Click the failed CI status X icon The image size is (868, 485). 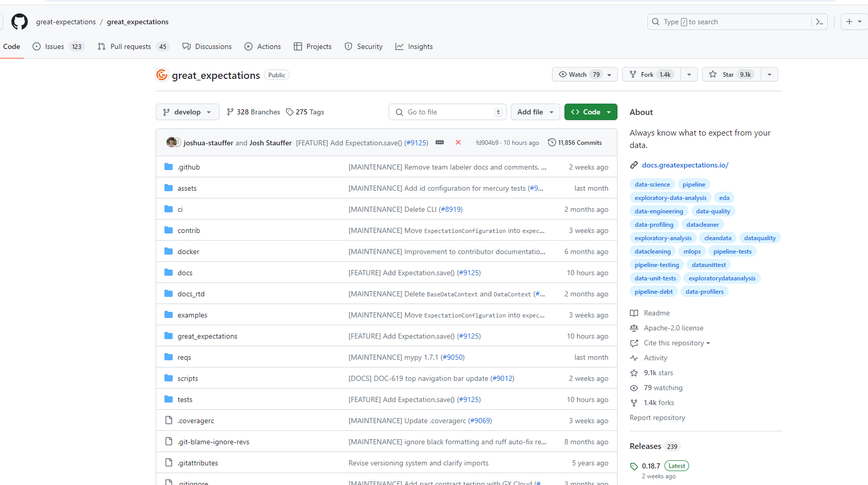(x=458, y=142)
